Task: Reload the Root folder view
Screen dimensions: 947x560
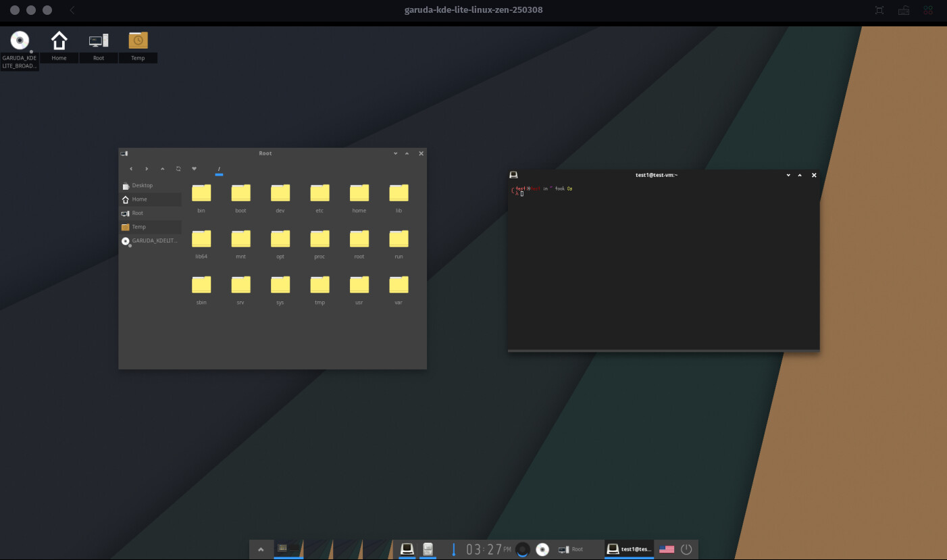Action: coord(178,169)
